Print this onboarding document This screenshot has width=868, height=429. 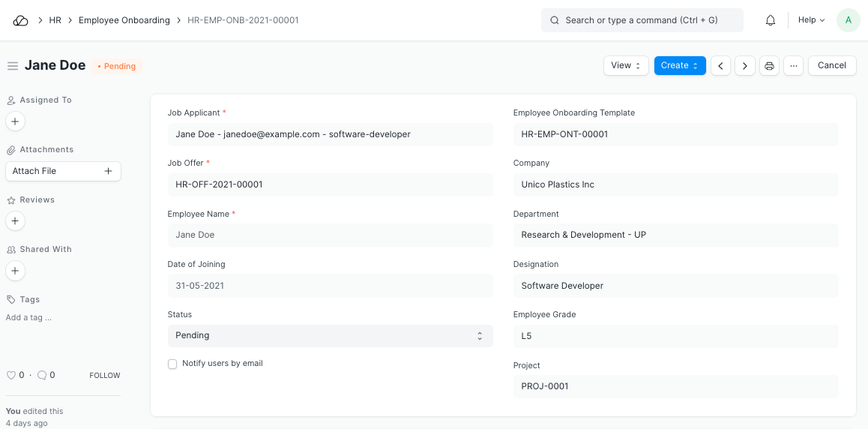click(x=769, y=66)
